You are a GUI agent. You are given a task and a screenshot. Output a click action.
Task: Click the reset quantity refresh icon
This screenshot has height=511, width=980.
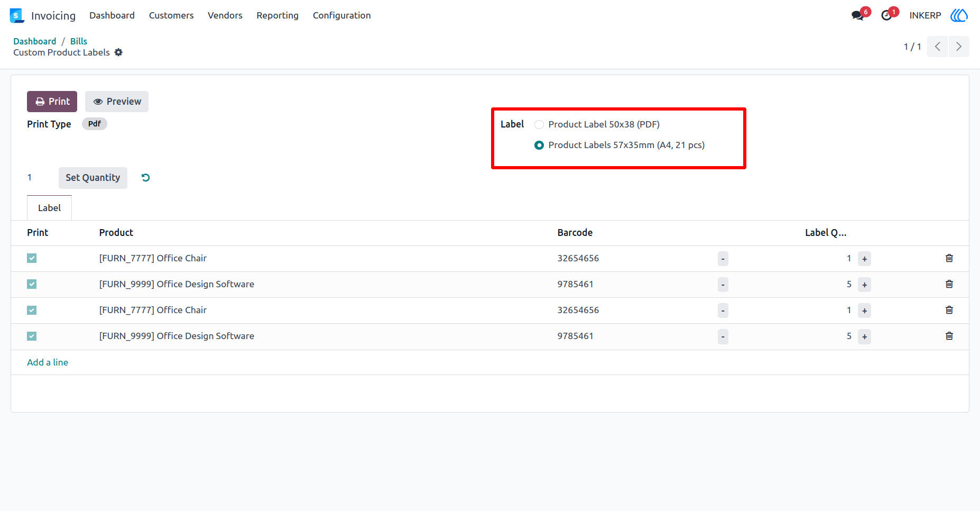(146, 178)
